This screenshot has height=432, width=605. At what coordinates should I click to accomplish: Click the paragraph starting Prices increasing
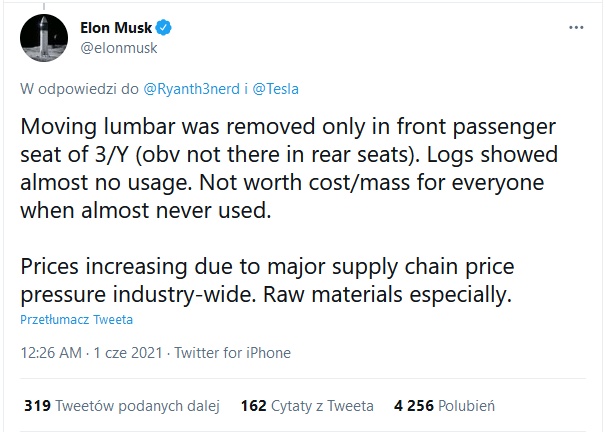[x=267, y=280]
